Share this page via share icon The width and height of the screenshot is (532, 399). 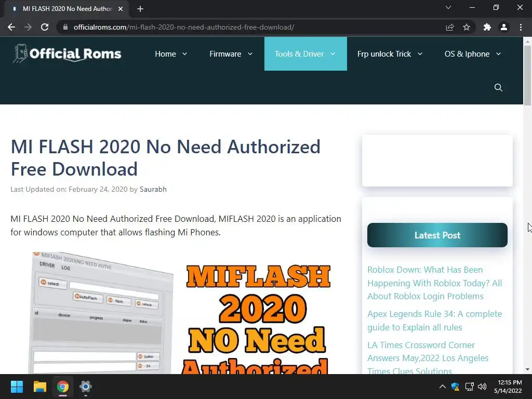(449, 27)
